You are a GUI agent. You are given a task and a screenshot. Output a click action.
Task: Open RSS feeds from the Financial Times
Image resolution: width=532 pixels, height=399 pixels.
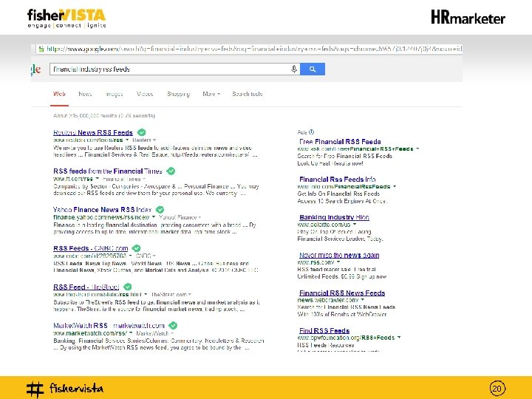pos(108,171)
